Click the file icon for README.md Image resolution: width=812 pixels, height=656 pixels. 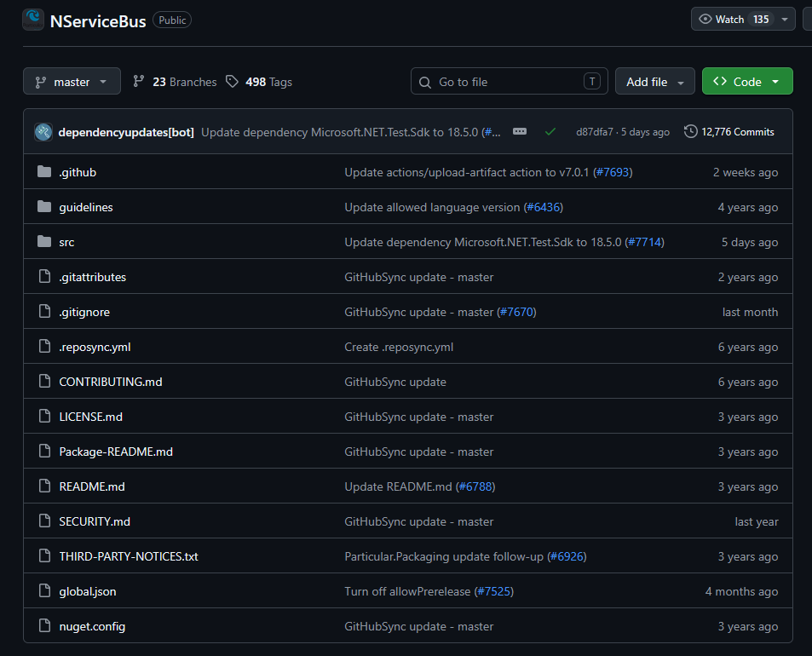44,486
